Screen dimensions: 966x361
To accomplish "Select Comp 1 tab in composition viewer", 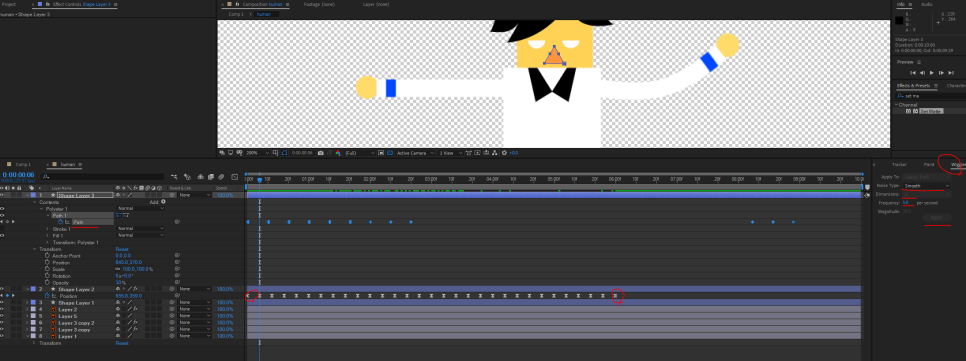I will click(x=236, y=14).
